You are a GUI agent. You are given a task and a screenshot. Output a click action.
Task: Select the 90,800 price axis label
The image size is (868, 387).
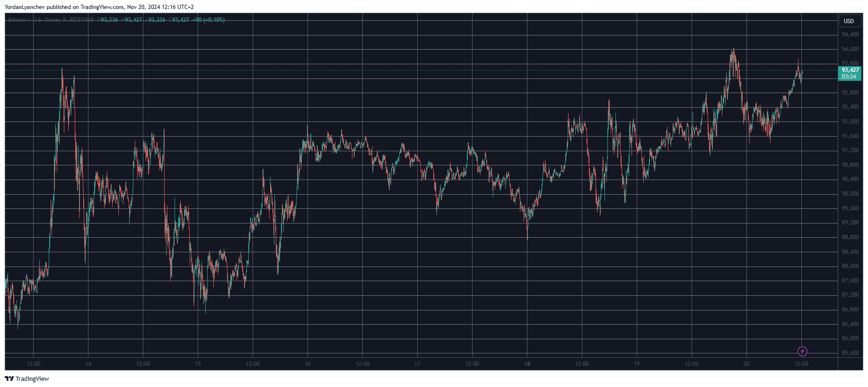850,165
